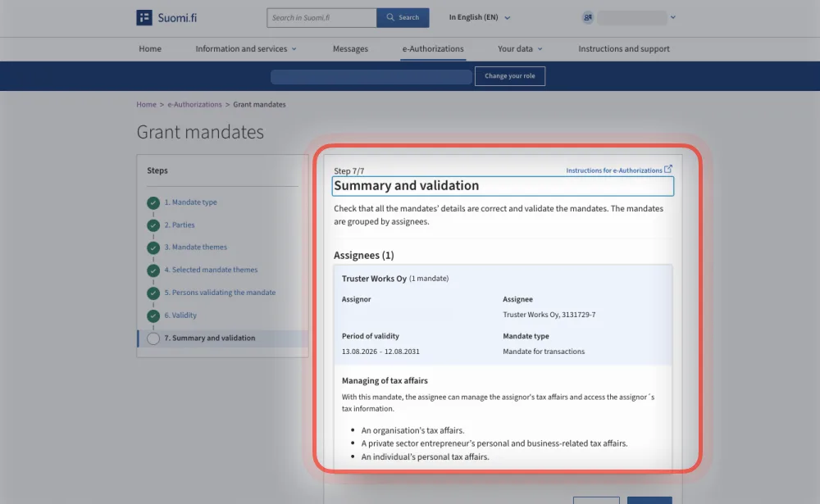
Task: Open the In English (EN) language dropdown
Action: pos(479,17)
